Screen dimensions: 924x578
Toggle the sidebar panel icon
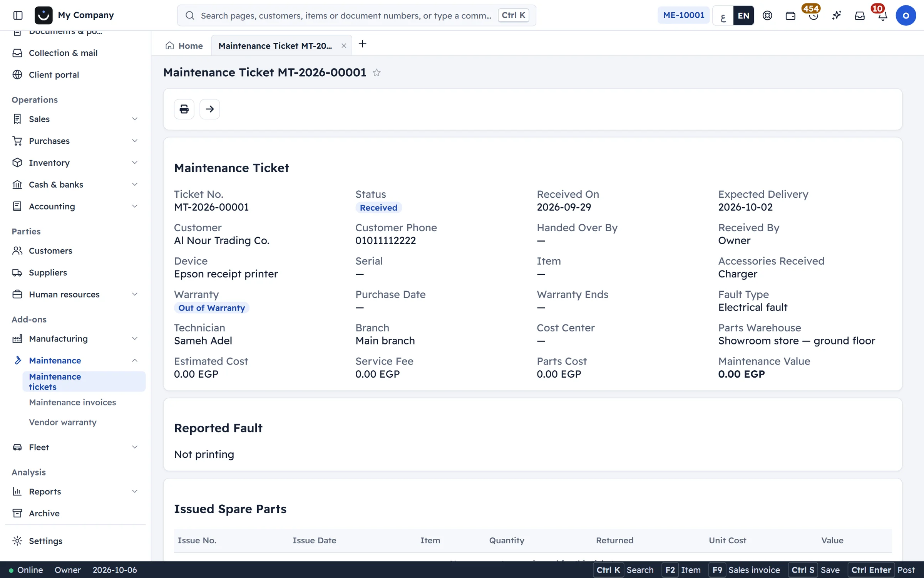pos(18,15)
